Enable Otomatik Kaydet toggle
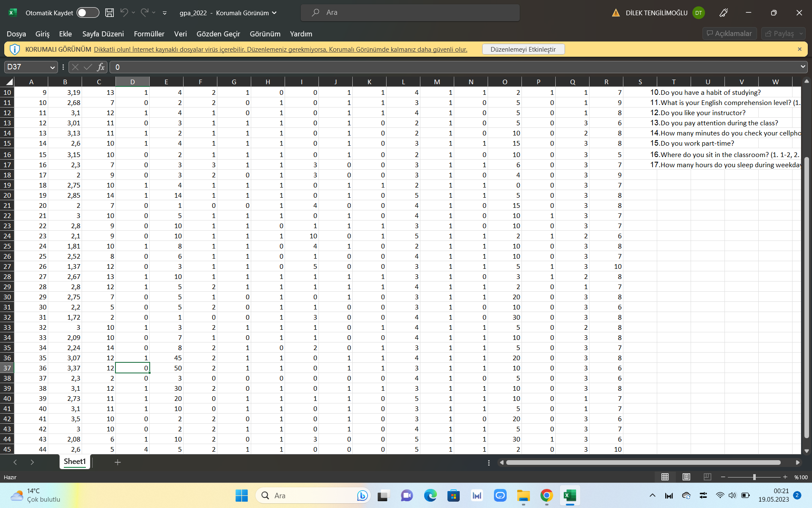The height and width of the screenshot is (508, 812). [x=88, y=12]
